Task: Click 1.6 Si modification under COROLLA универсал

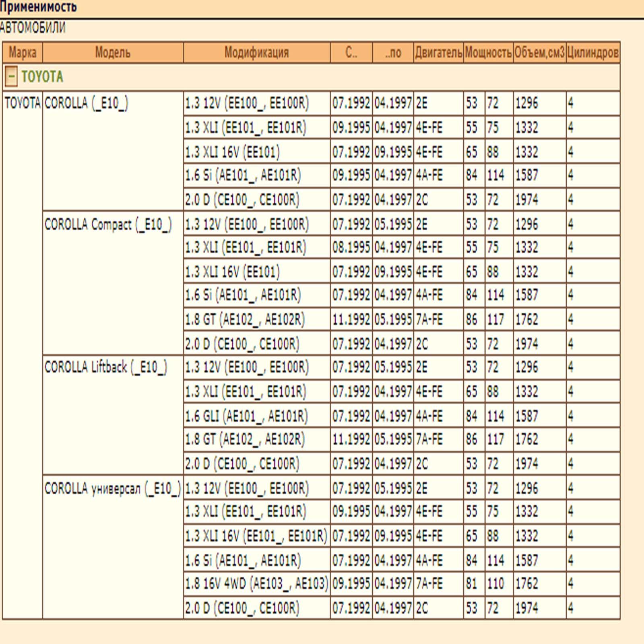Action: coord(257,560)
